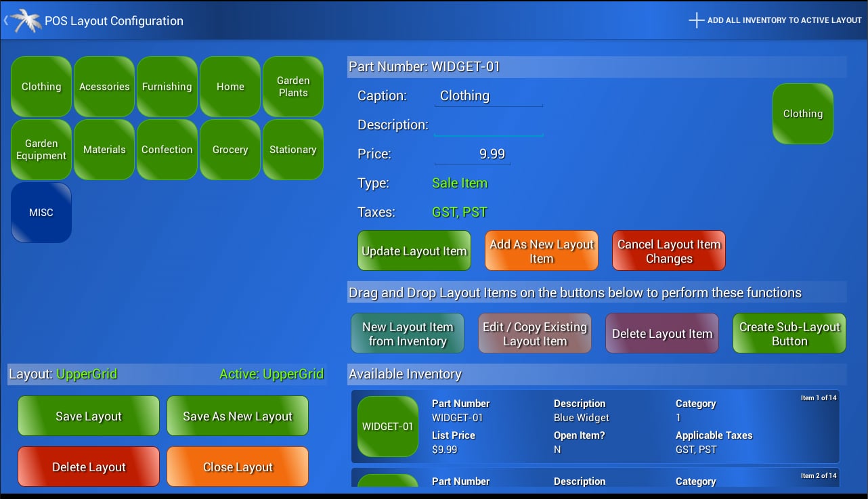Focus the empty Description field
Image resolution: width=868 pixels, height=499 pixels.
coord(488,125)
